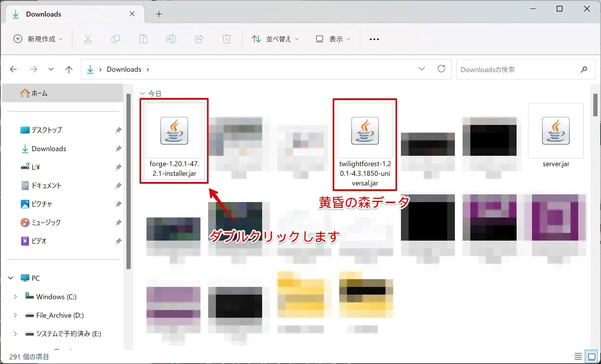Viewport: 601px width, 364px height.
Task: Expand the Windows (C:) drive tree
Action: (x=15, y=297)
